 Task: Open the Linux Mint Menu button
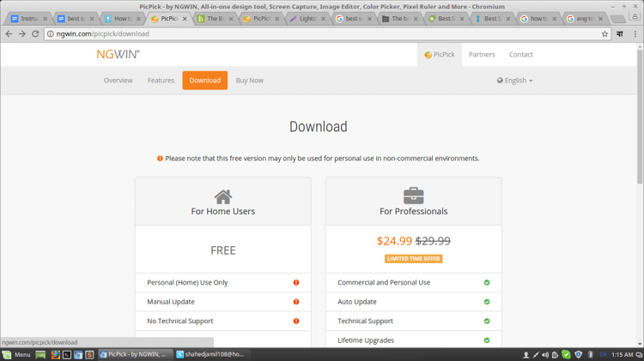[x=16, y=354]
